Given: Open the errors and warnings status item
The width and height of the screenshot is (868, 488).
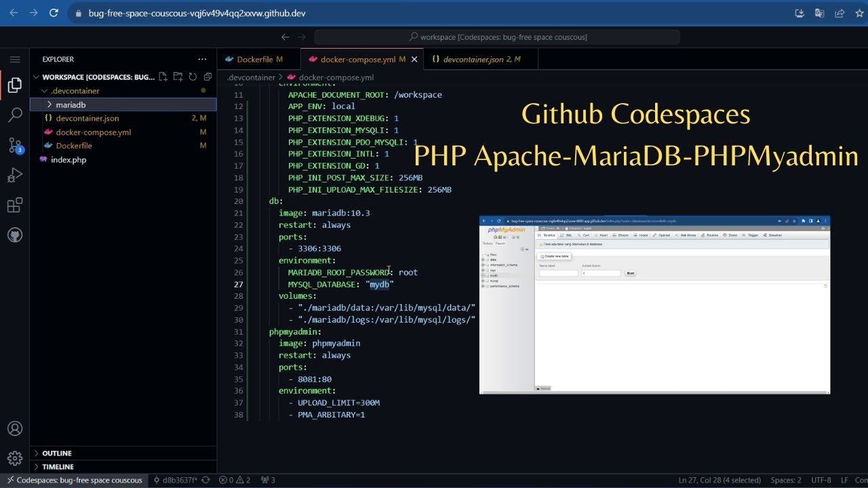Looking at the screenshot, I should click(x=235, y=480).
